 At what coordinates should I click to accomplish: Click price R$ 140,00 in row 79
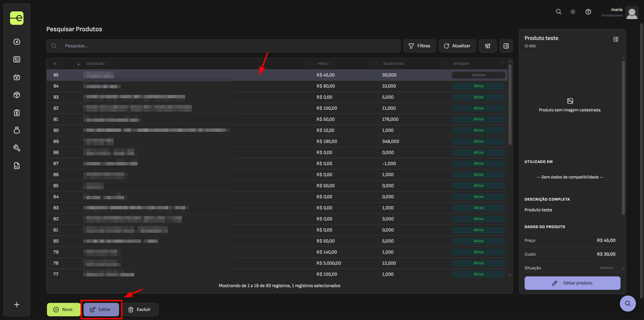tap(327, 252)
